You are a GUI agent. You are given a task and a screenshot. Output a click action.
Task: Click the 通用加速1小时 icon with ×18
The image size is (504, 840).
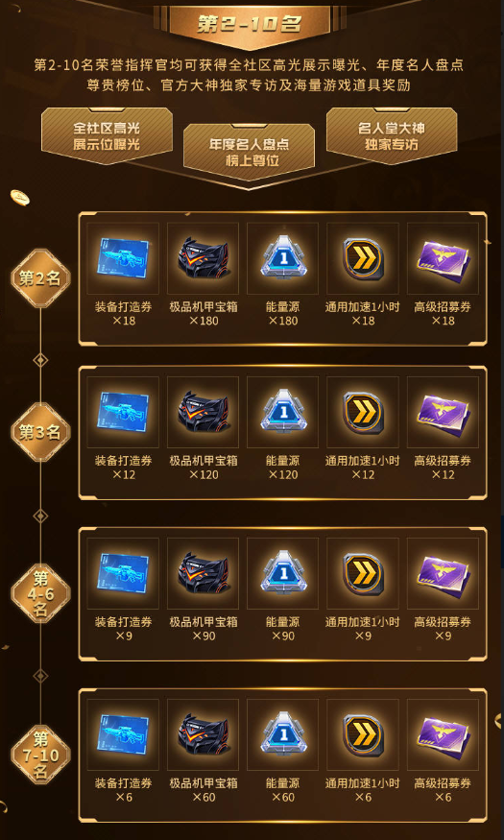pyautogui.click(x=363, y=259)
